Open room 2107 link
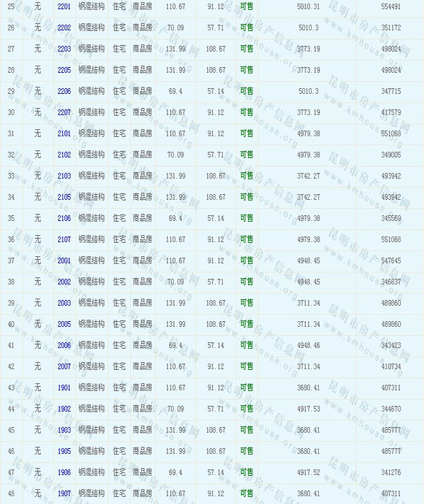The width and height of the screenshot is (424, 504). pos(64,239)
